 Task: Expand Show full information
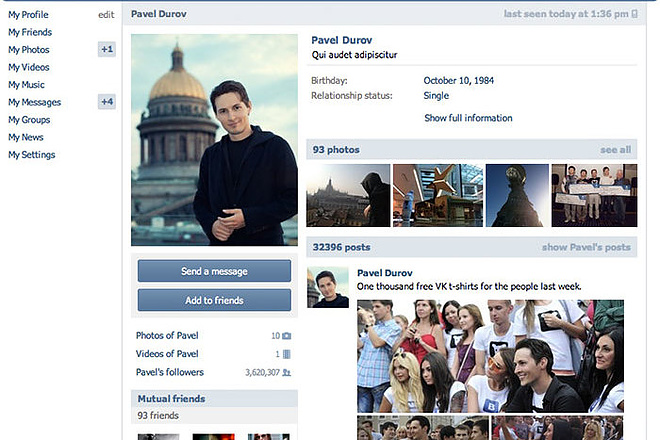(x=468, y=118)
